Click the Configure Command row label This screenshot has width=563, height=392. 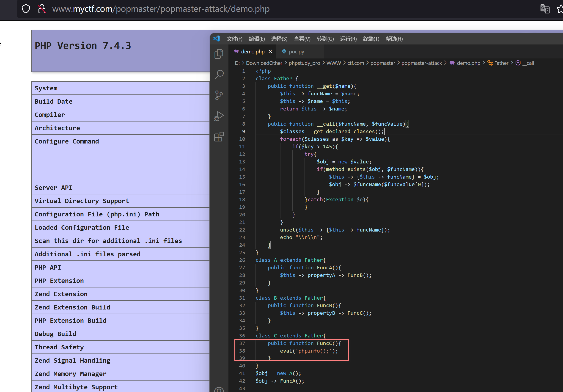pyautogui.click(x=67, y=141)
